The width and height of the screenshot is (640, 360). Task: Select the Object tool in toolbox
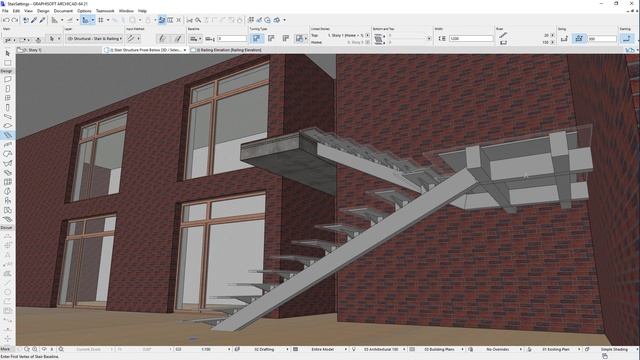pyautogui.click(x=7, y=200)
